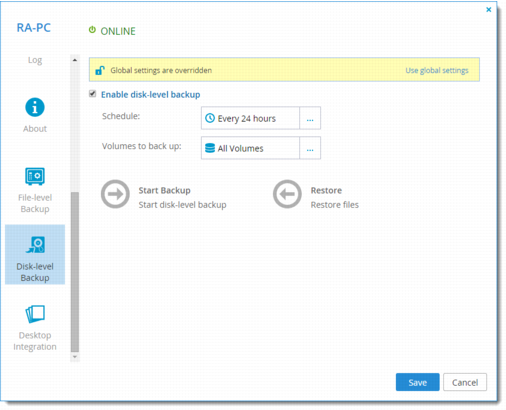Click the sidebar scrollbar down arrow

(75, 357)
